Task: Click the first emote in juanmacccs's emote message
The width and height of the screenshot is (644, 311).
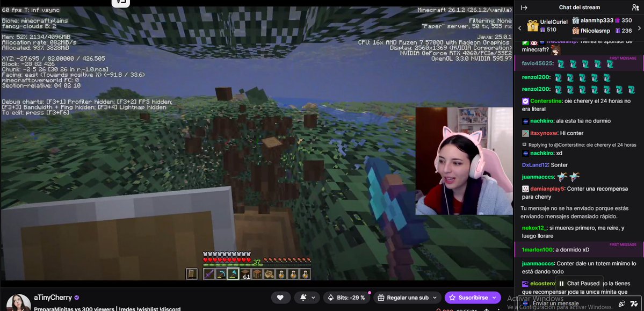Action: tap(563, 177)
